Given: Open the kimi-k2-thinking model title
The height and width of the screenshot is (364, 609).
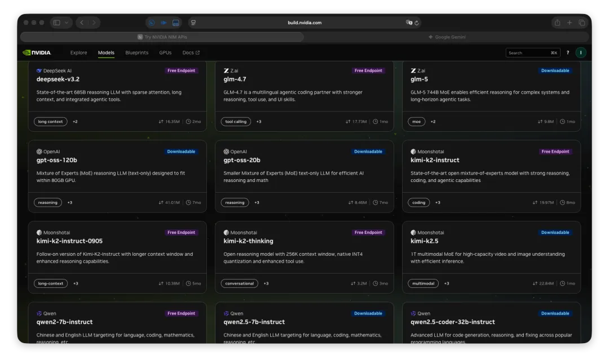Looking at the screenshot, I should 248,241.
